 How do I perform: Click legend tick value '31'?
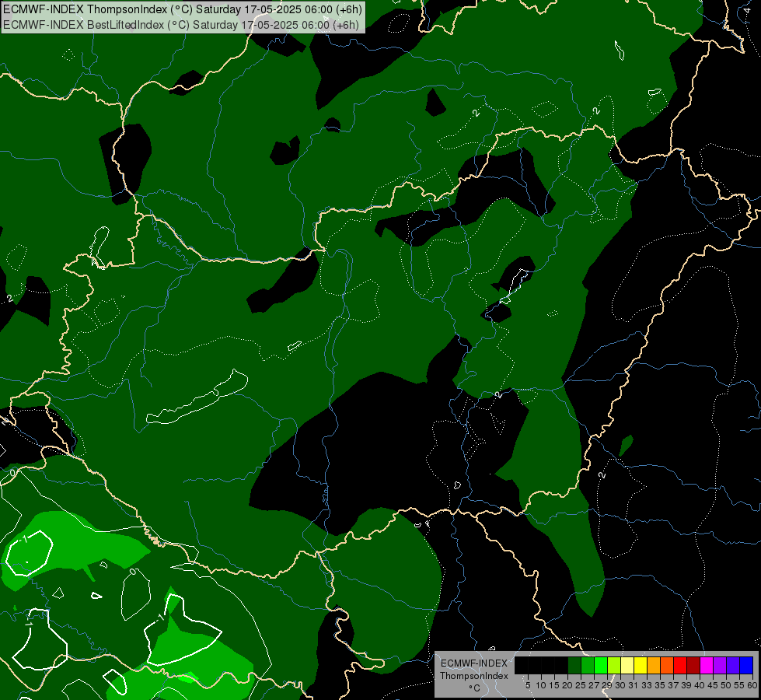pyautogui.click(x=634, y=685)
